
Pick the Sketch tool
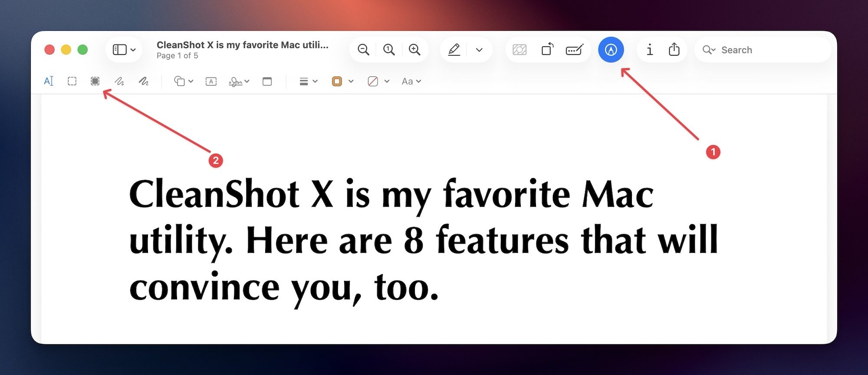[x=119, y=81]
